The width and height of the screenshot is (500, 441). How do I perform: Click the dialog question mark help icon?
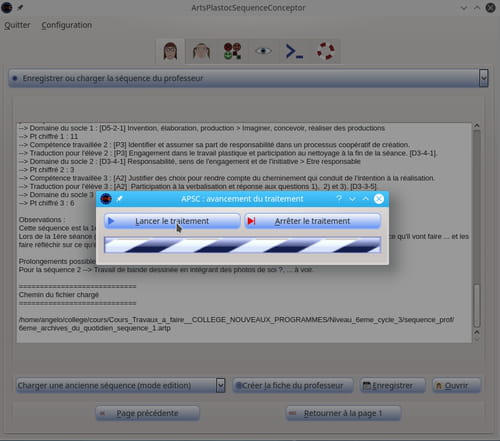point(339,198)
